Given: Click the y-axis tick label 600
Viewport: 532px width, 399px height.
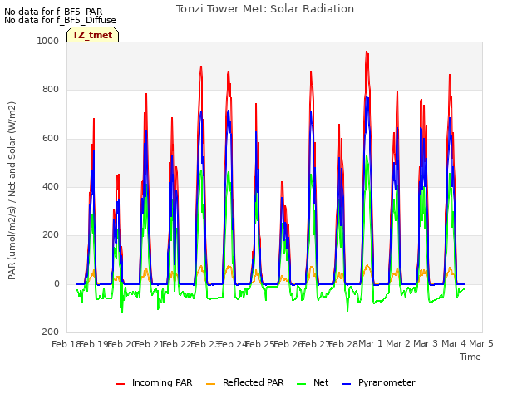Looking at the screenshot, I should [51, 139].
